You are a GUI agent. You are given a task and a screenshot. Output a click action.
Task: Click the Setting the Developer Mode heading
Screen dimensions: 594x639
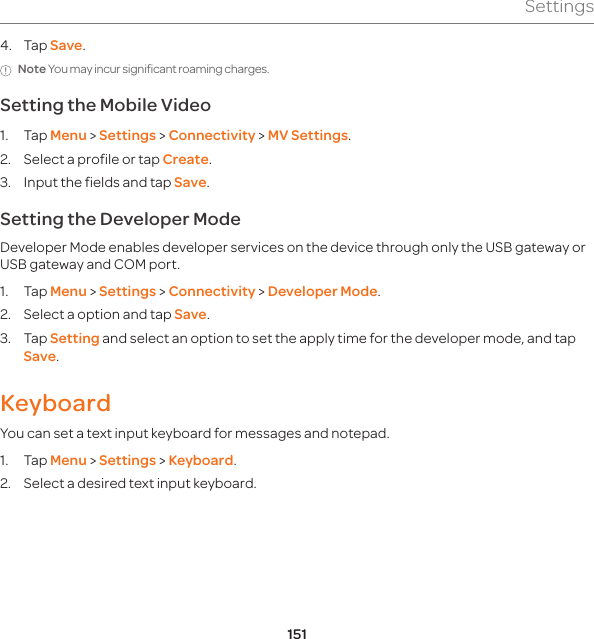tap(120, 220)
